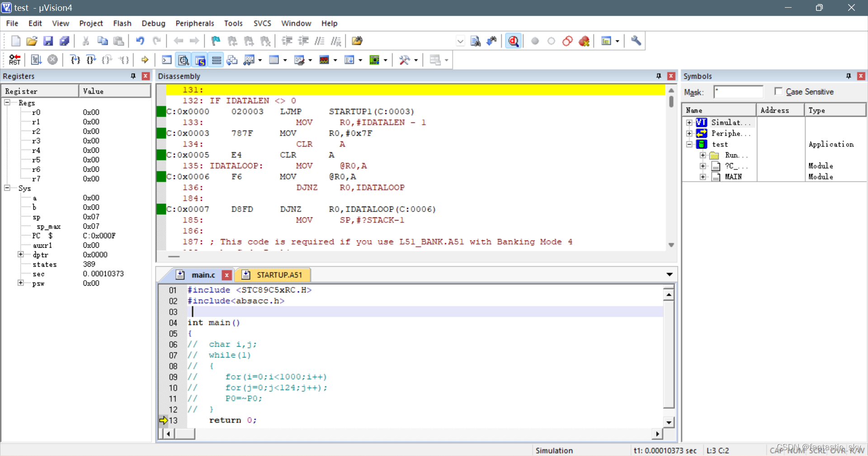Open the Flash menu
The height and width of the screenshot is (456, 868).
(122, 23)
